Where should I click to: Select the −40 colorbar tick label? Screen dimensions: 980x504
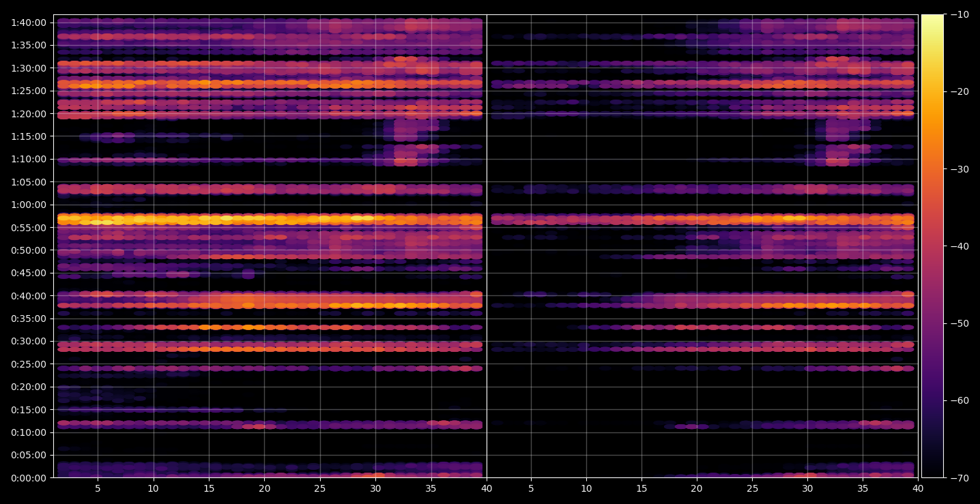pyautogui.click(x=960, y=246)
